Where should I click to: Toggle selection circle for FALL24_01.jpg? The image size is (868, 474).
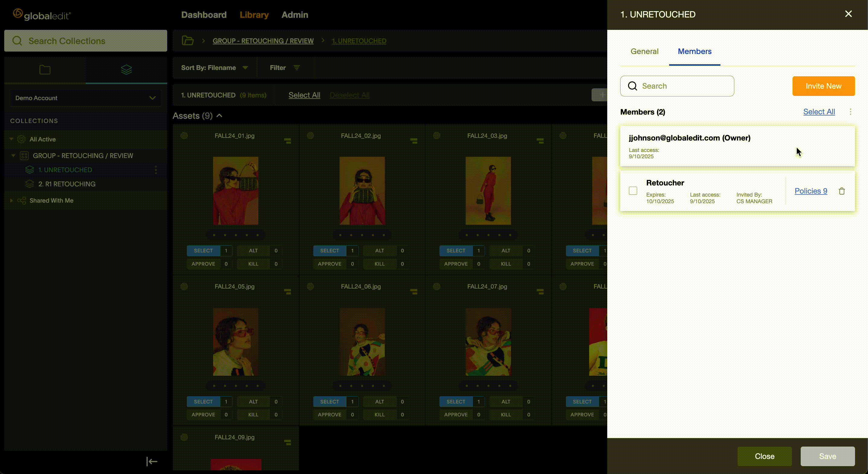point(184,136)
